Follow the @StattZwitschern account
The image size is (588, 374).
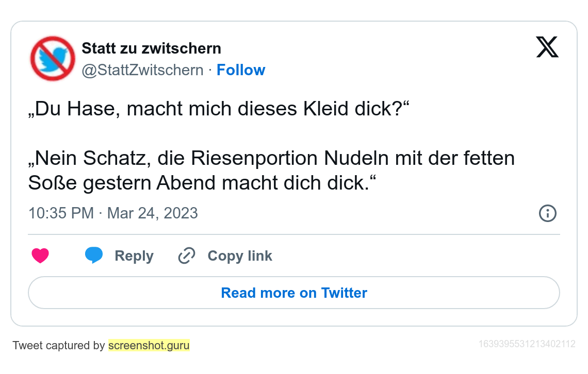point(241,70)
